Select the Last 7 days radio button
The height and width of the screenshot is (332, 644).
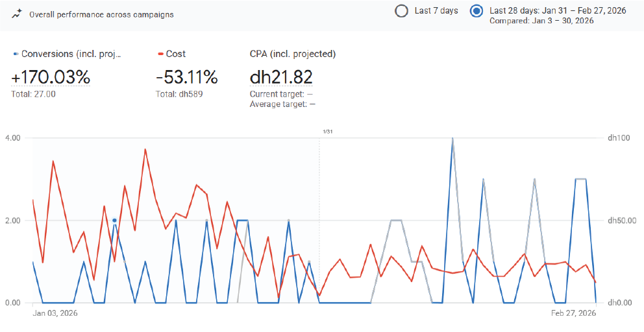pyautogui.click(x=402, y=11)
